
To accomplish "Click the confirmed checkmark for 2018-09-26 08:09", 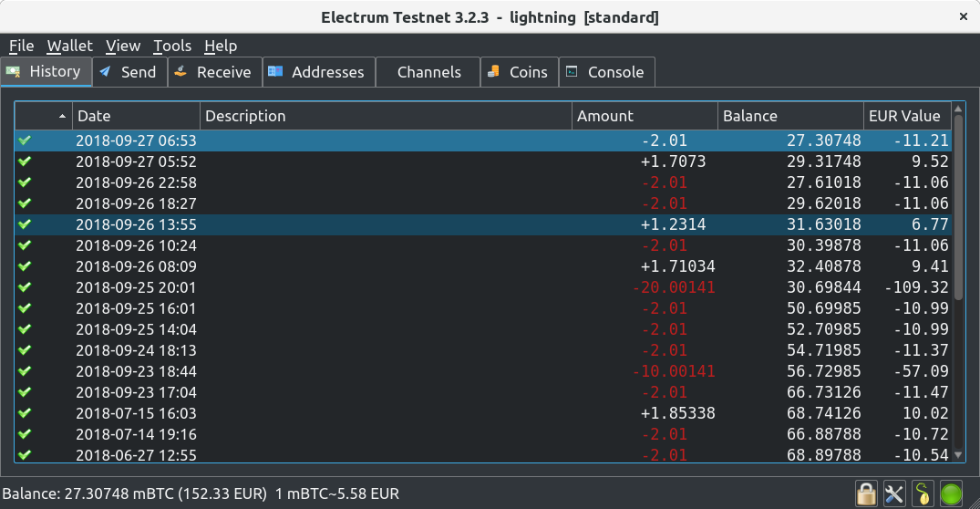I will (25, 265).
